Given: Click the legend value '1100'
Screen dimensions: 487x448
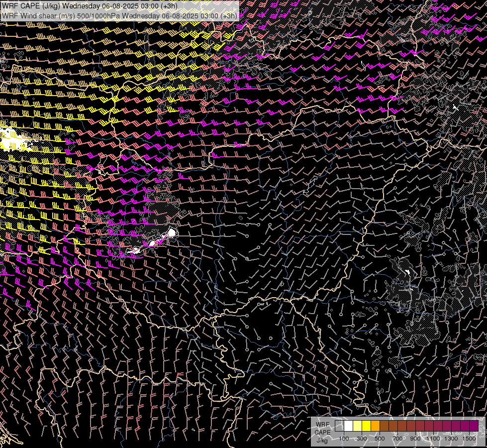Looking at the screenshot, I should 433,439.
